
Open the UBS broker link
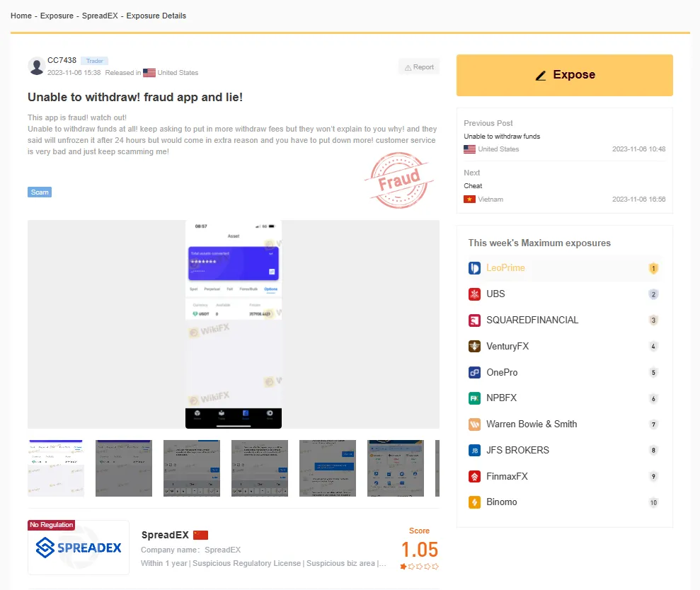(495, 294)
